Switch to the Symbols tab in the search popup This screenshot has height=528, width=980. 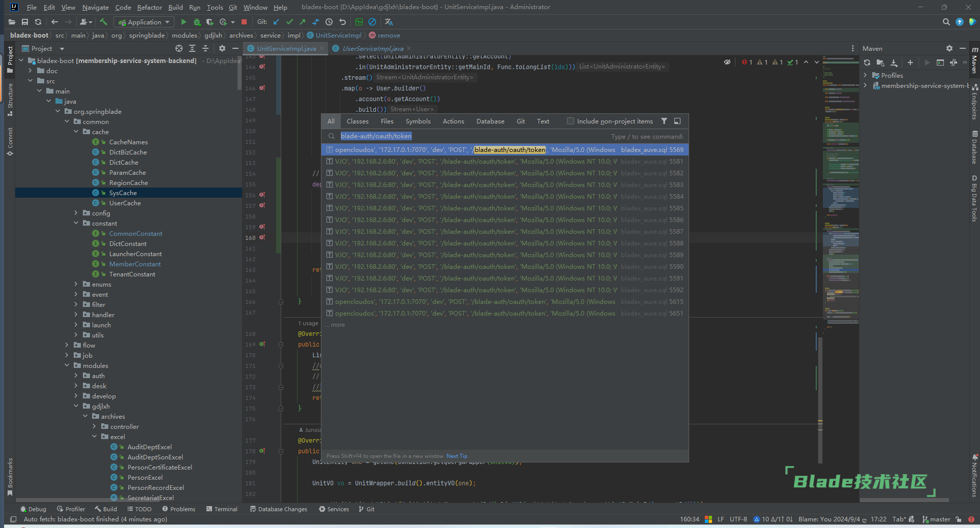pyautogui.click(x=418, y=121)
